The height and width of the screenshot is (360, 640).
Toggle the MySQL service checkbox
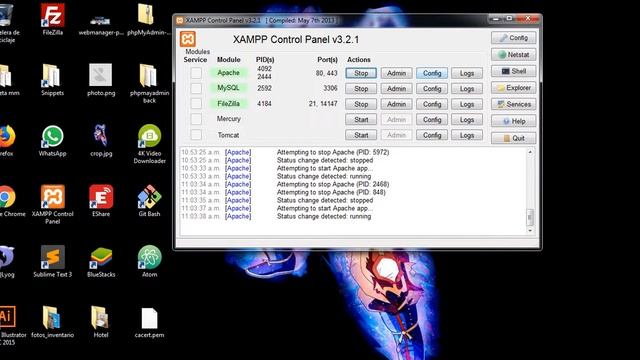196,88
